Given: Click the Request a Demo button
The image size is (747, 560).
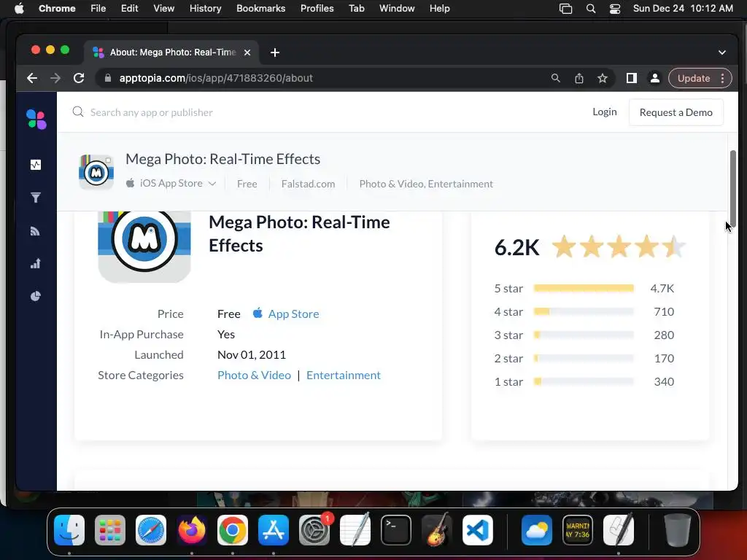Looking at the screenshot, I should coord(676,112).
